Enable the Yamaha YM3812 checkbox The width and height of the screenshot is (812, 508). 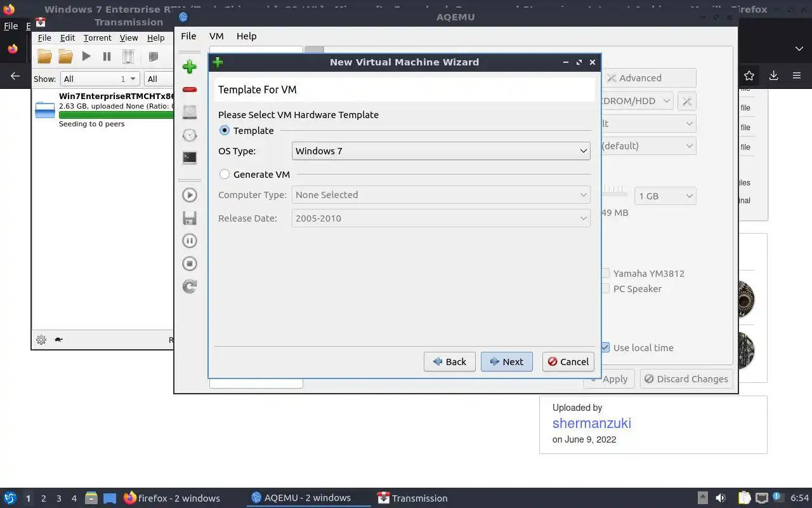tap(606, 273)
